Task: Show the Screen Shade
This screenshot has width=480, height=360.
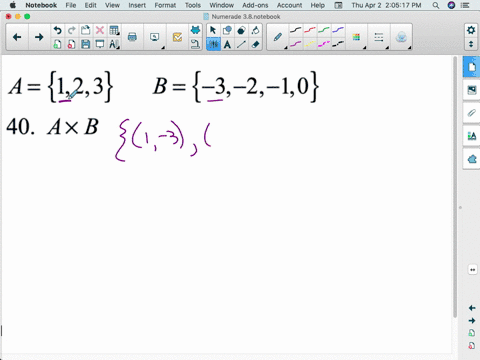Action: coord(100,44)
